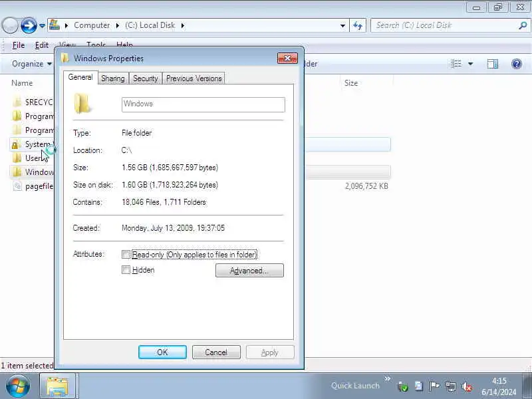Click the Created date text

pyautogui.click(x=173, y=228)
